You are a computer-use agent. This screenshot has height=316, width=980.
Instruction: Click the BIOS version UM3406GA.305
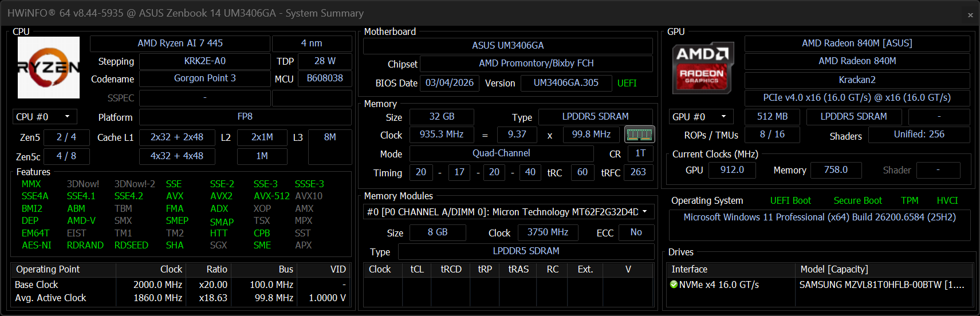tap(566, 83)
